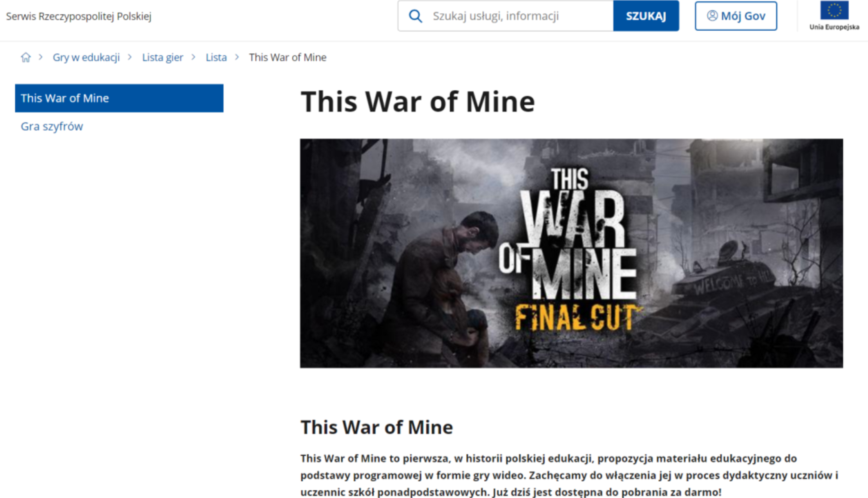Click the breadcrumb chevron after home icon
Image resolution: width=868 pixels, height=498 pixels.
pos(40,57)
